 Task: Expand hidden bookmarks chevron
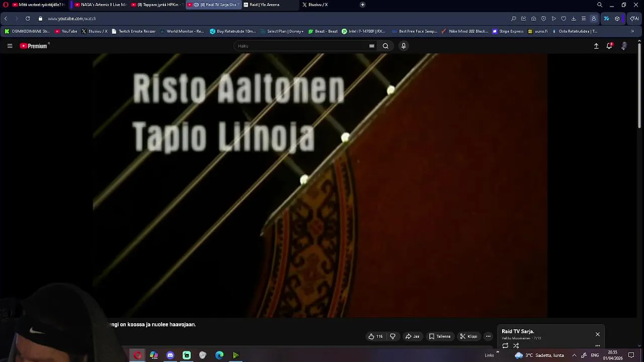coord(632,31)
